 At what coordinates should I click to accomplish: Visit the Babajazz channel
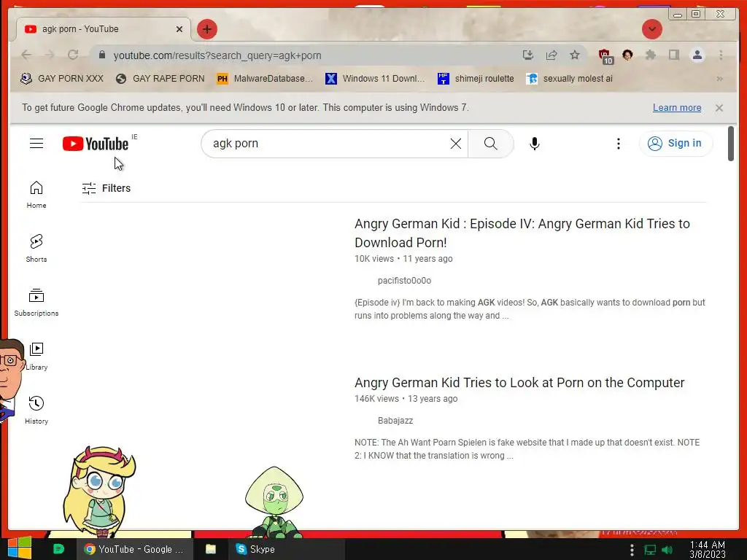click(395, 421)
